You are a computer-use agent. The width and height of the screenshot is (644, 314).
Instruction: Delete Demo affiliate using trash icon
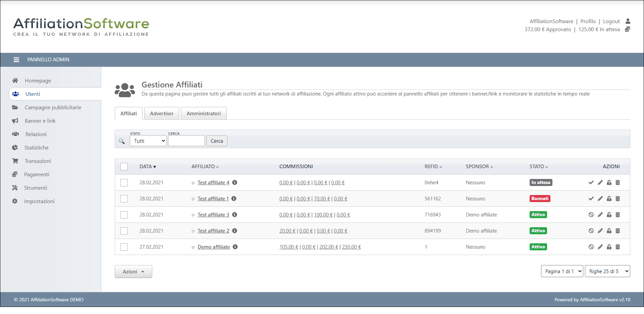coord(618,247)
